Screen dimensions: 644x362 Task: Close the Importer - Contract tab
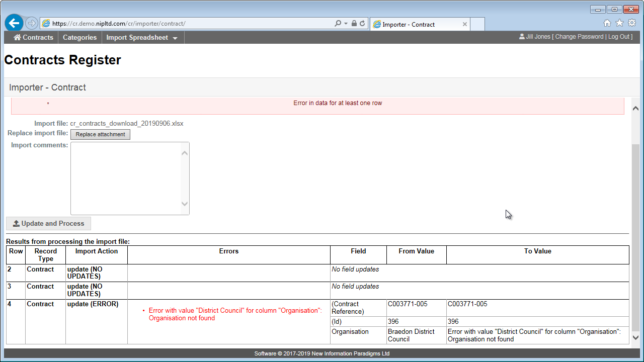[464, 24]
